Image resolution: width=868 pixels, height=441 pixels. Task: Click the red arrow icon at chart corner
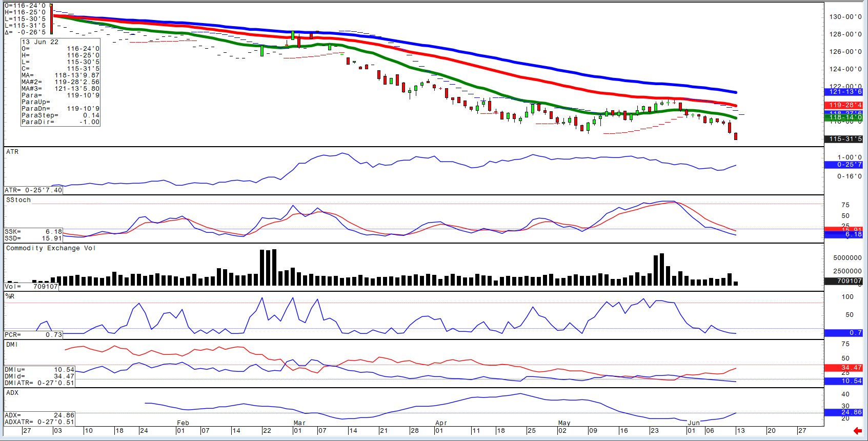pos(857,431)
